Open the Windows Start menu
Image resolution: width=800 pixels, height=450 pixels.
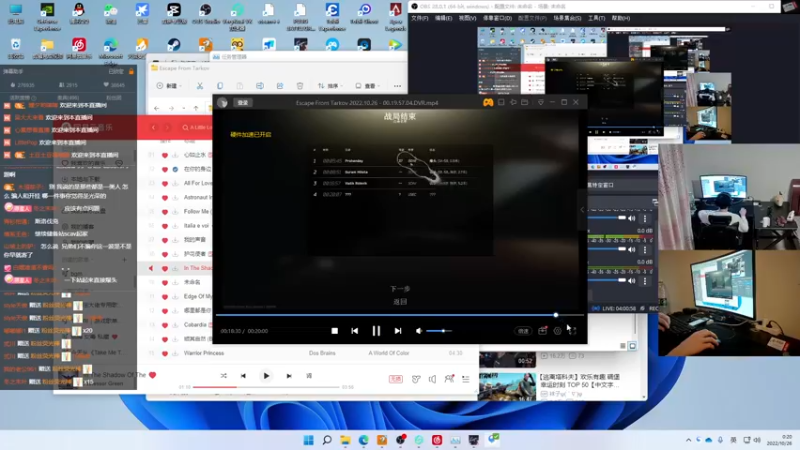pyautogui.click(x=309, y=440)
